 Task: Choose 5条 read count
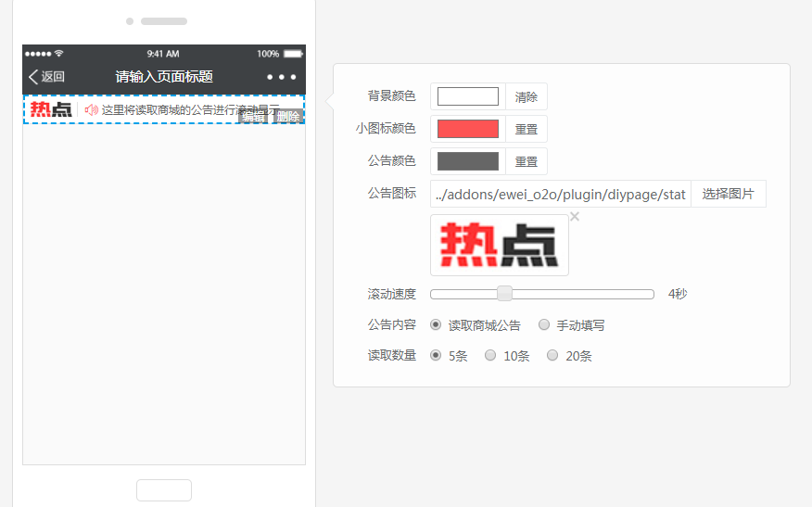point(436,356)
